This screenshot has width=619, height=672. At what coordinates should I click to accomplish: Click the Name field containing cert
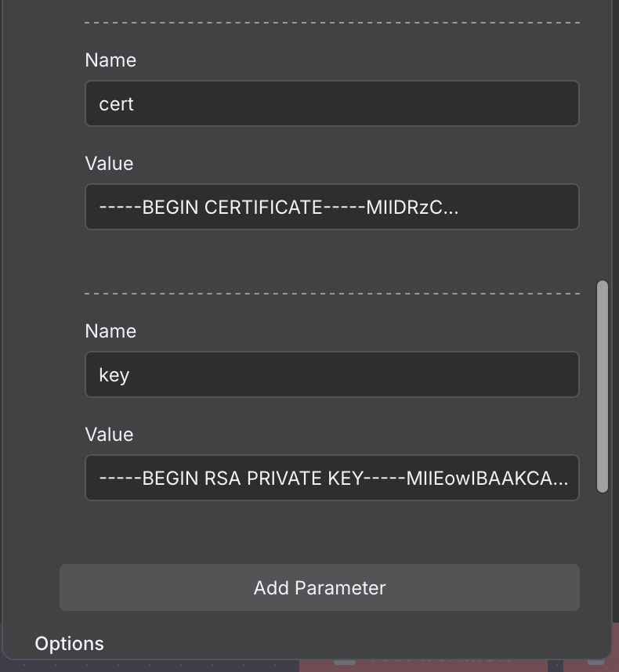331,103
